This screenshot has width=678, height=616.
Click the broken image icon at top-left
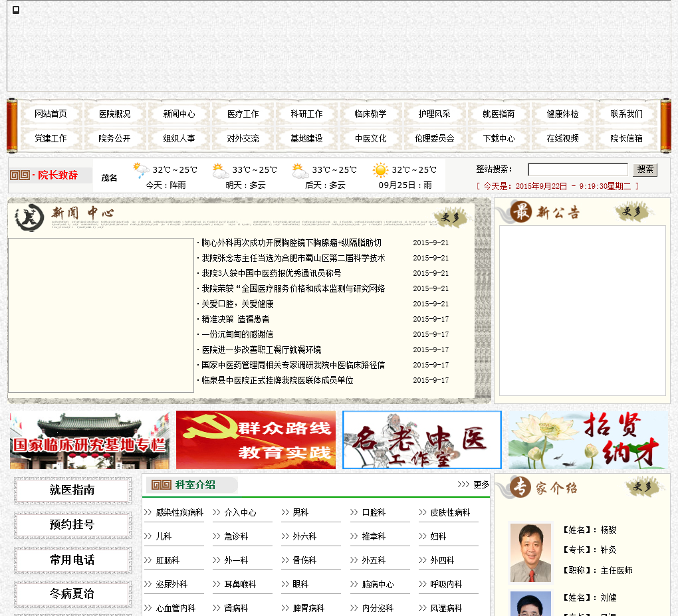(16, 10)
